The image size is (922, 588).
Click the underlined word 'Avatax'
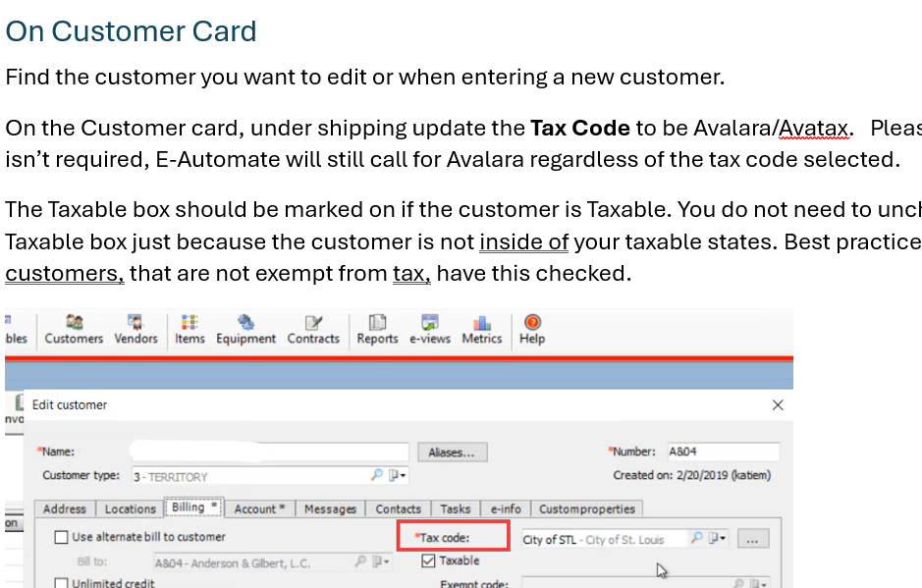pyautogui.click(x=813, y=129)
